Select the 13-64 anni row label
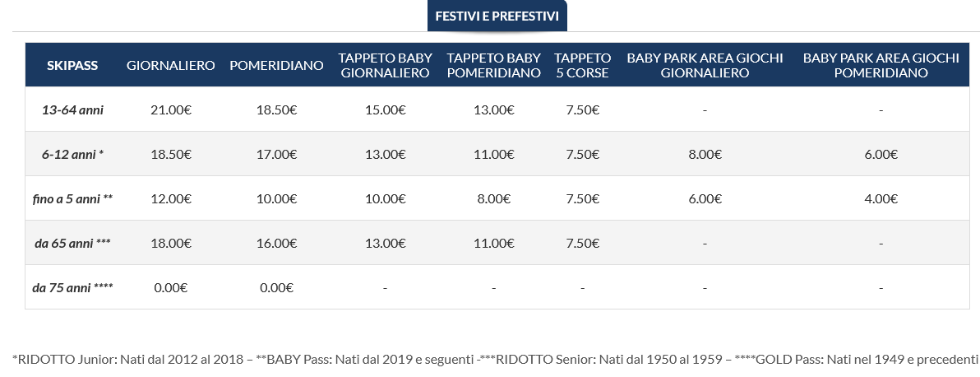Viewport: 980px width, 377px height. click(72, 109)
